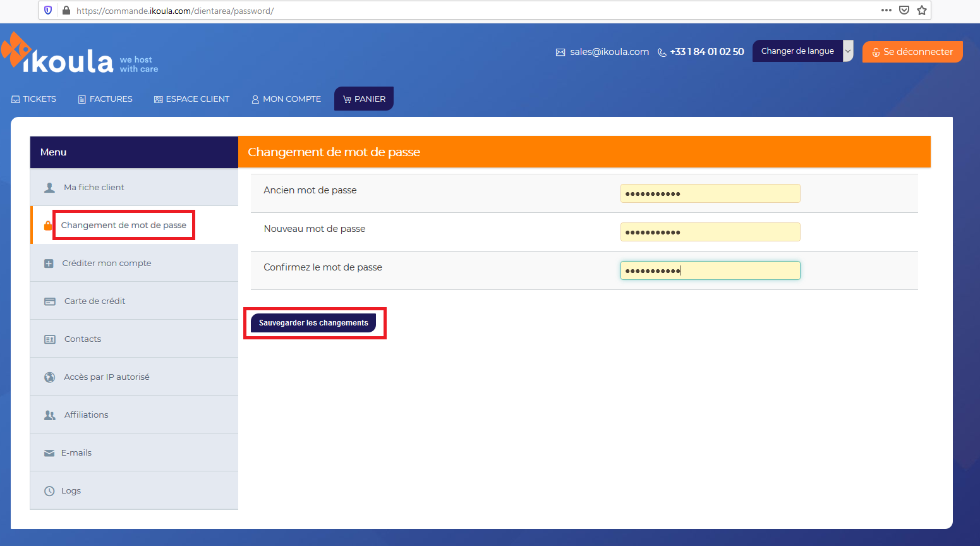Click the browser address bar URL
This screenshot has width=980, height=546.
tap(175, 11)
